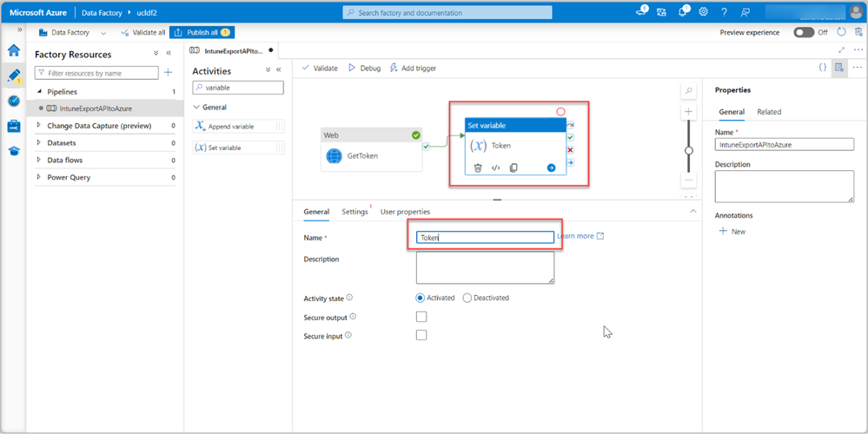This screenshot has height=434, width=868.
Task: Open the Home hub icon in the sidebar
Action: 13,51
